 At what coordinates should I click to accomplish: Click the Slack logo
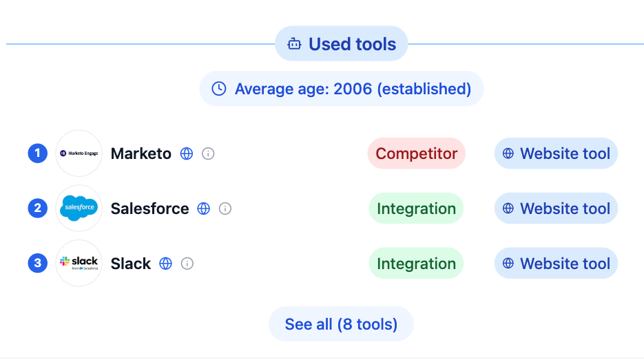pyautogui.click(x=79, y=264)
